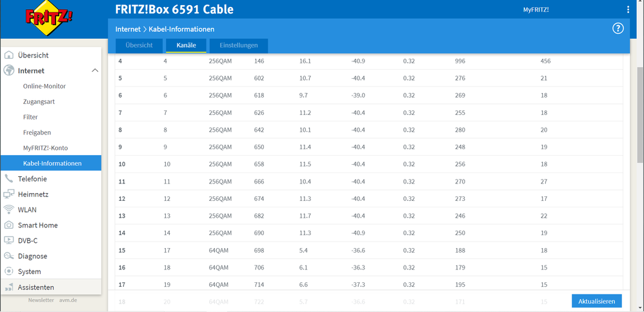Open the help question mark icon
644x312 pixels.
click(618, 29)
